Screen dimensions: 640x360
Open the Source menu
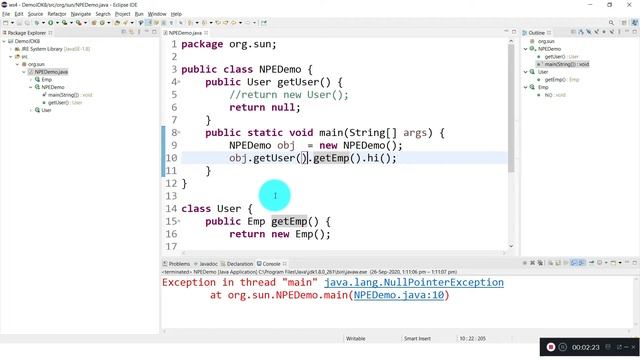(35, 14)
